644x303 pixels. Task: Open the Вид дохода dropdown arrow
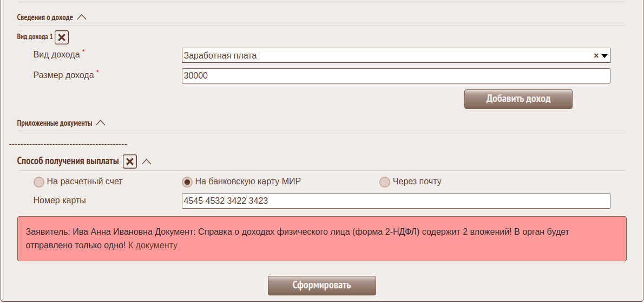coord(605,55)
